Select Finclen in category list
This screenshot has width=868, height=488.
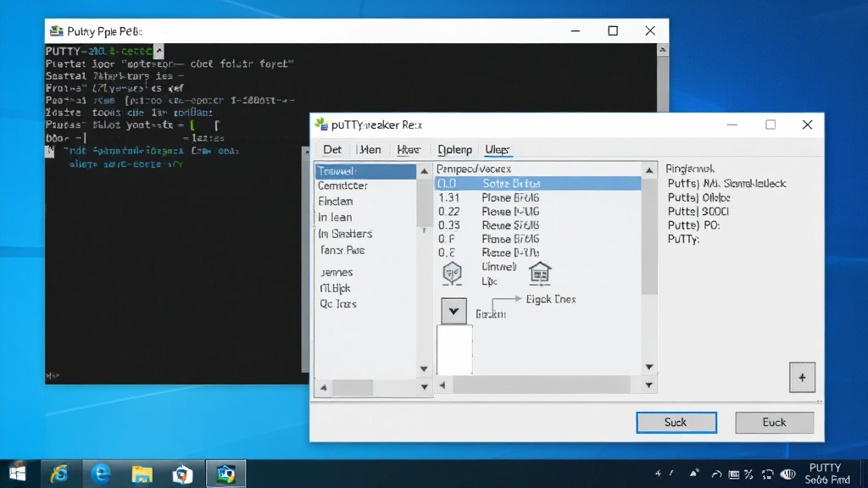[x=336, y=202]
